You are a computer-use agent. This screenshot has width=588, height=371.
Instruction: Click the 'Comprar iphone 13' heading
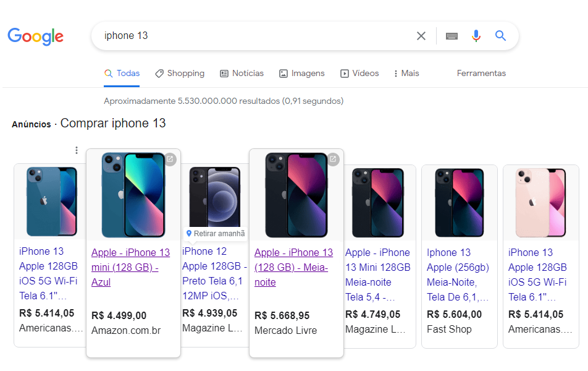click(113, 123)
